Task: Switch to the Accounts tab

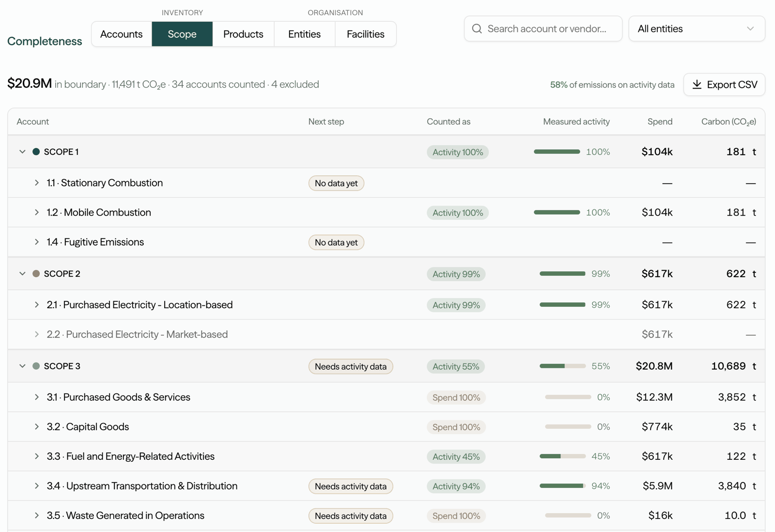Action: coord(122,34)
